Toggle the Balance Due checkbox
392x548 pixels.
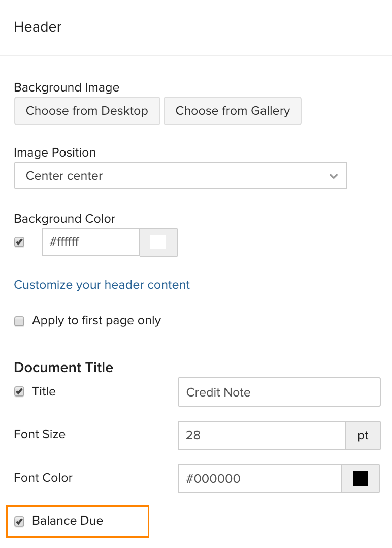pyautogui.click(x=19, y=521)
